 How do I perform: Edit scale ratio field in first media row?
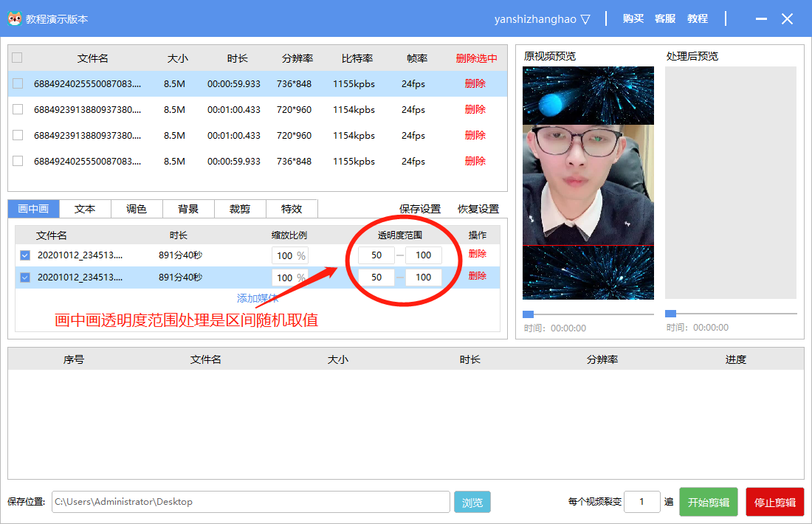289,255
